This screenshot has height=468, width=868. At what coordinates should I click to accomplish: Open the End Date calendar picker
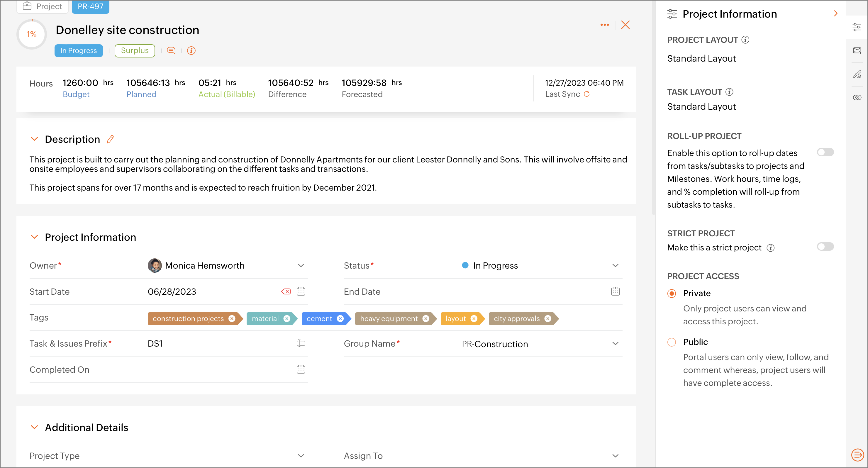[x=615, y=291]
